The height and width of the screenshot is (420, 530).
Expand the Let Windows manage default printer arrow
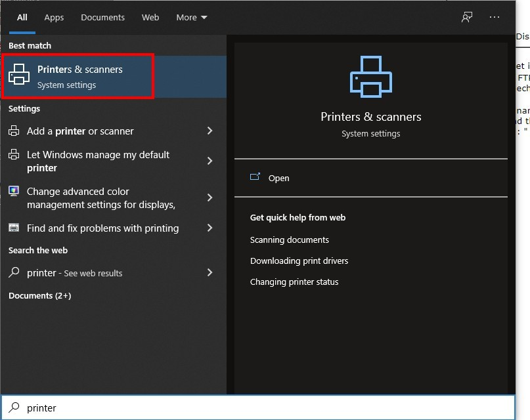click(x=210, y=161)
